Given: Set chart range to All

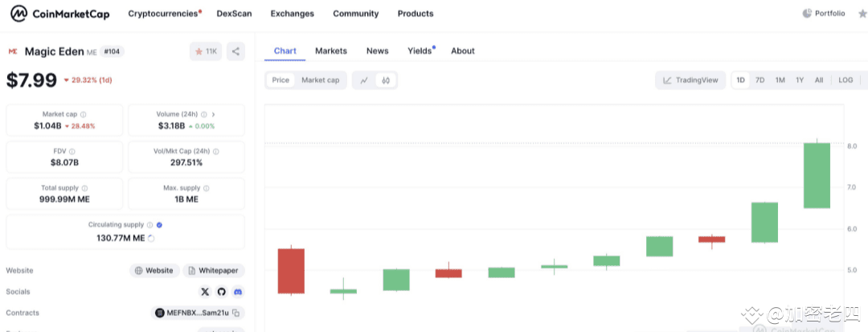Looking at the screenshot, I should (819, 80).
